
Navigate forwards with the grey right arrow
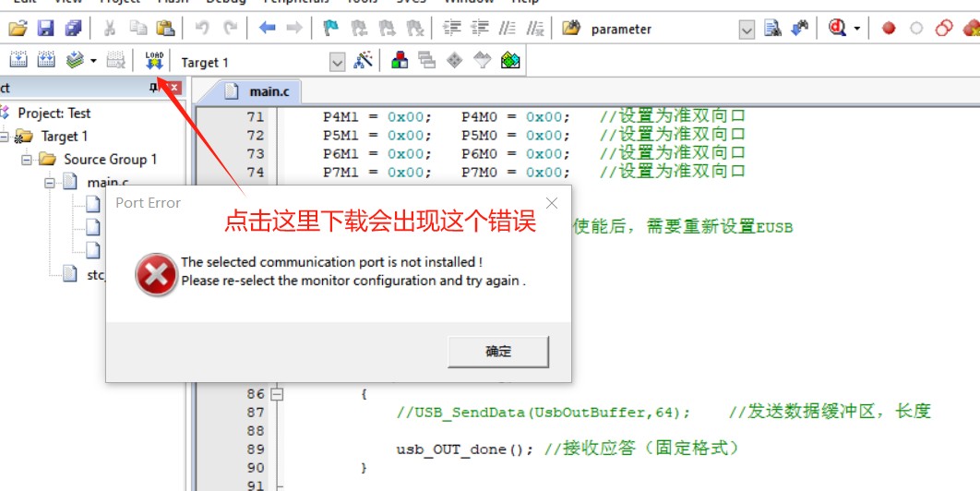(x=294, y=28)
